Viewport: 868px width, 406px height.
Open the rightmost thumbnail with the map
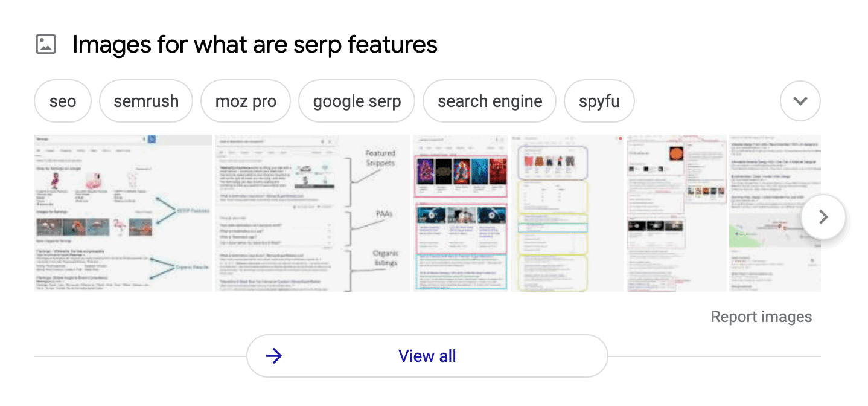tap(775, 213)
